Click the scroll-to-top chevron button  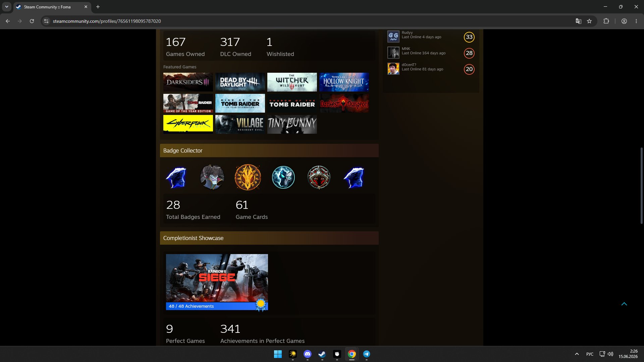point(624,304)
